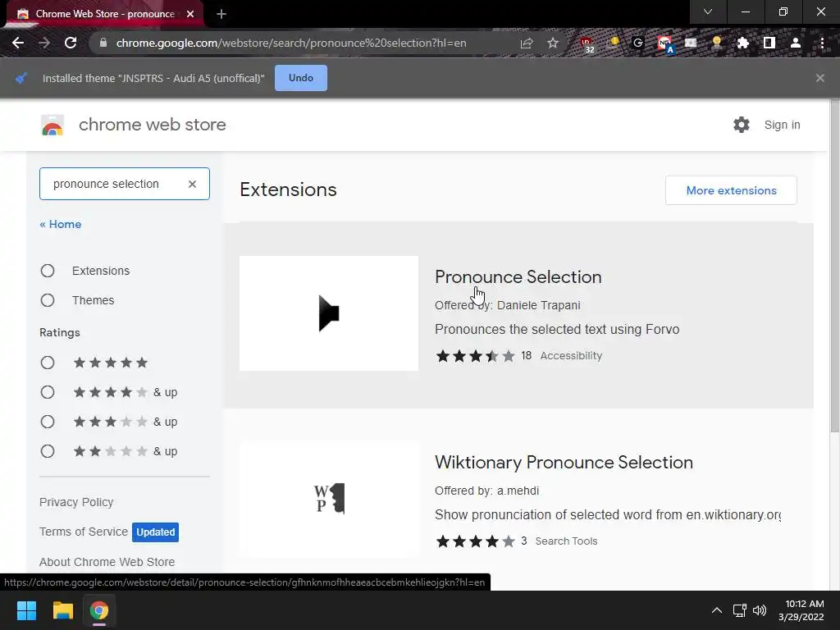Open Chrome's three-dot menu
This screenshot has width=840, height=630.
click(822, 43)
